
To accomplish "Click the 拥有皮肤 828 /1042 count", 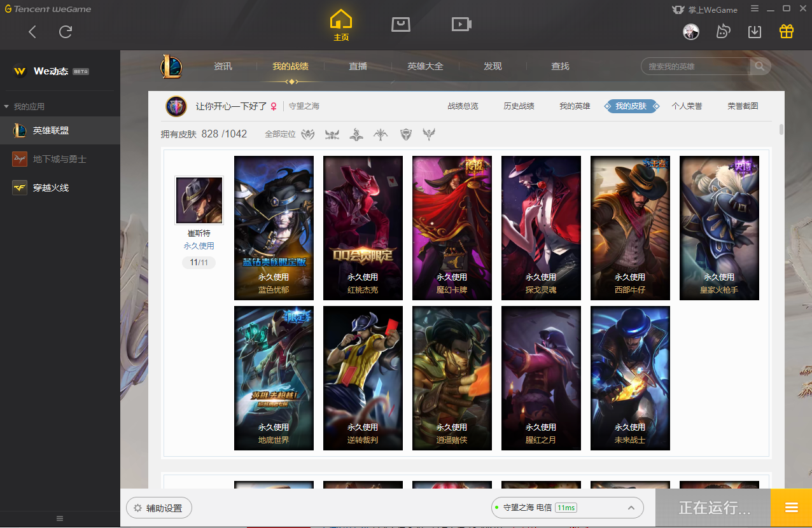I will 204,134.
